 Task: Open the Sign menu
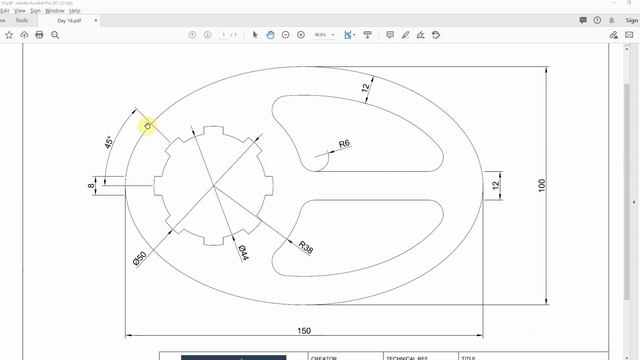click(x=35, y=11)
